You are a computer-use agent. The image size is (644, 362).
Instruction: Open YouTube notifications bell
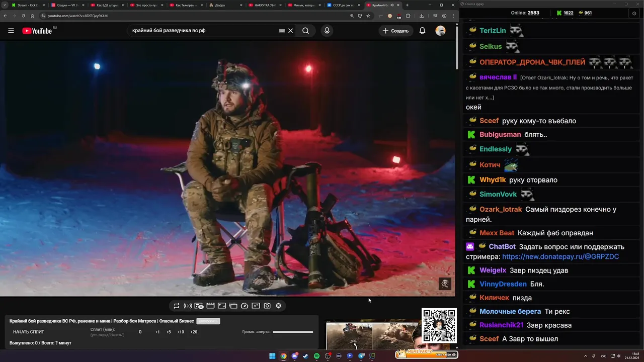coord(423,31)
